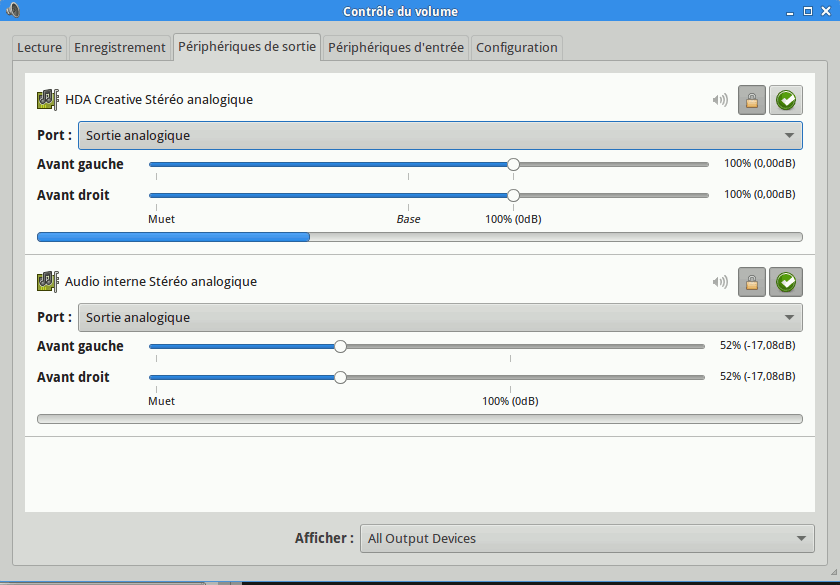
Task: Click the volume control app icon in title bar
Action: (x=13, y=10)
